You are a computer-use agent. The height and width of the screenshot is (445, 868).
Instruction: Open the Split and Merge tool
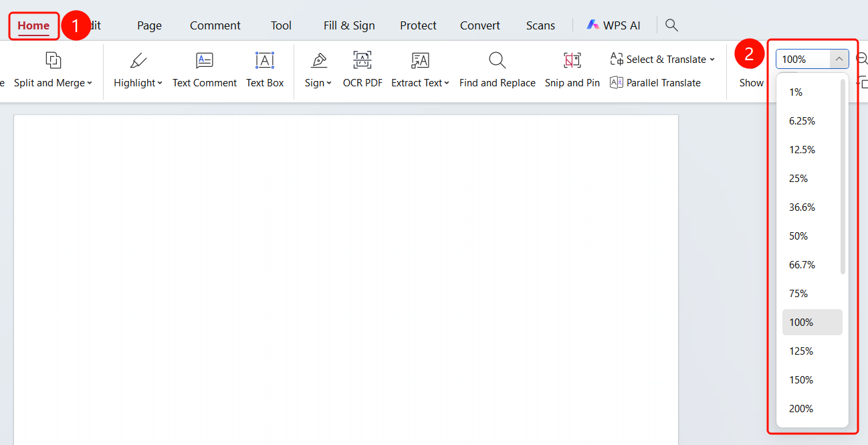click(x=53, y=70)
